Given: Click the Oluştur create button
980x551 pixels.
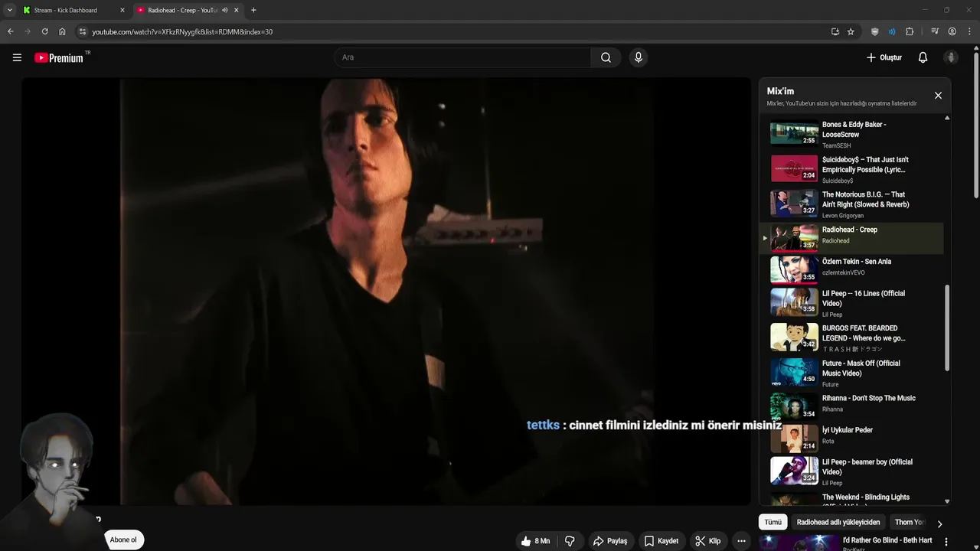Looking at the screenshot, I should 884,57.
